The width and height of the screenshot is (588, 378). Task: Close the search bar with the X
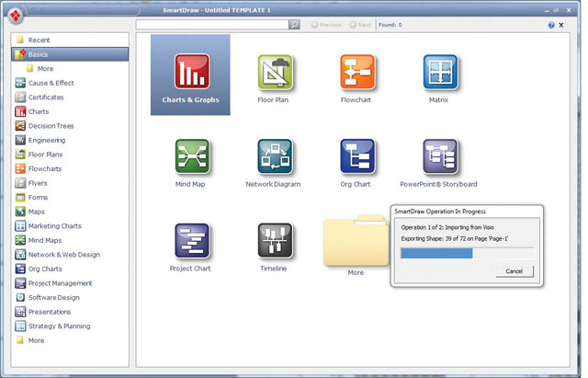point(561,25)
